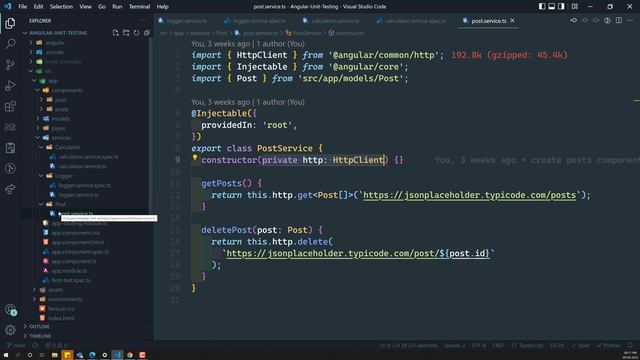The height and width of the screenshot is (360, 640).
Task: Open the Source Control view
Action: (x=10, y=64)
